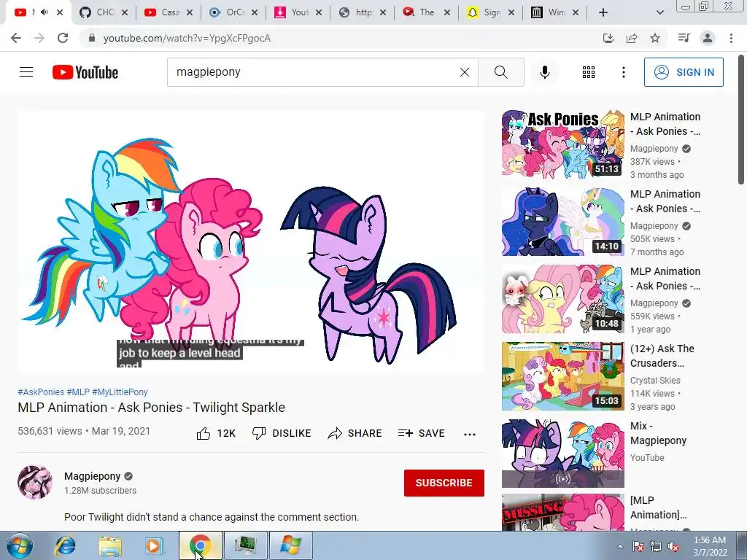This screenshot has width=747, height=560.
Task: Reload the page
Action: 63,38
